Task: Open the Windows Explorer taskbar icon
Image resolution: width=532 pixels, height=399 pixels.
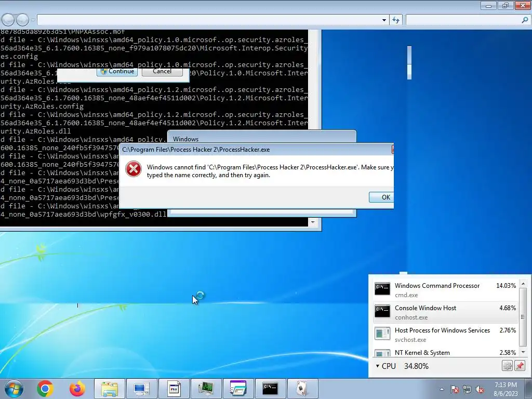Action: (109, 389)
